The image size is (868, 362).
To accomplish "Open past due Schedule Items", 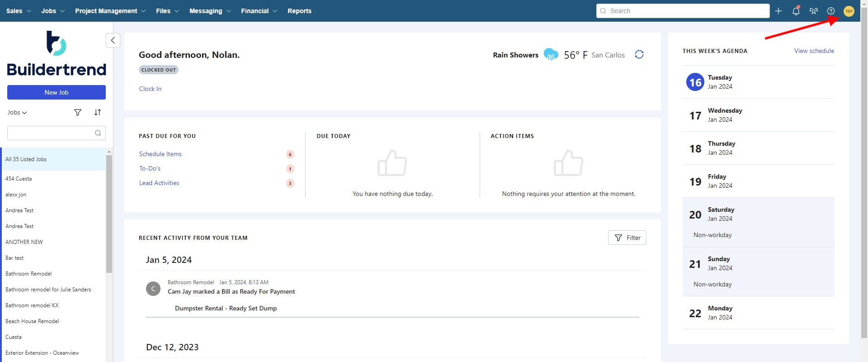I will (160, 154).
